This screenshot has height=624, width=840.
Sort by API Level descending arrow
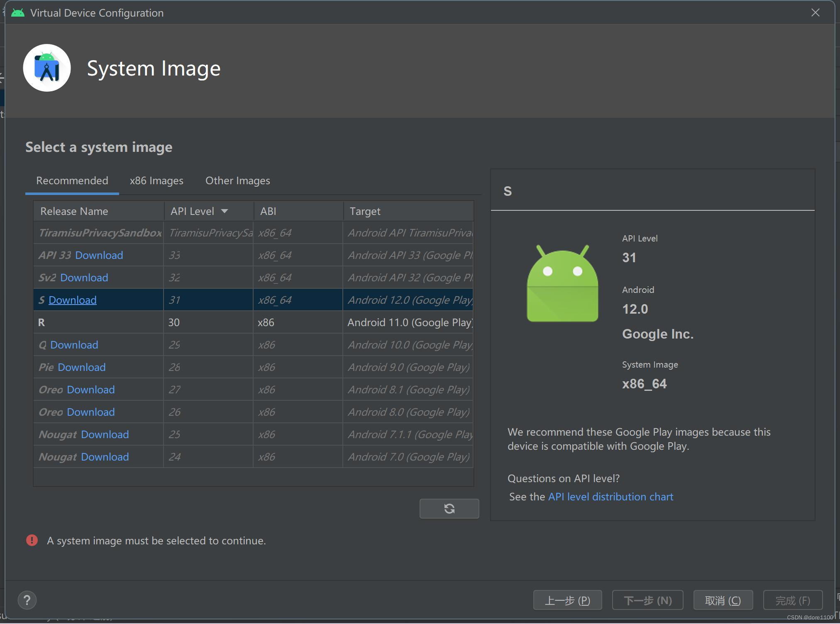225,211
